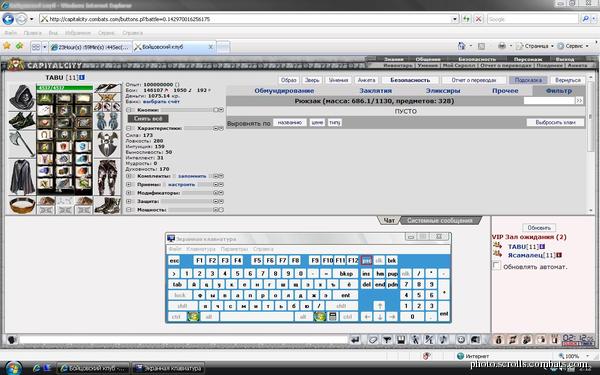600x375 pixels.
Task: Expand the 'Модификаторы' section
Action: pyautogui.click(x=129, y=193)
